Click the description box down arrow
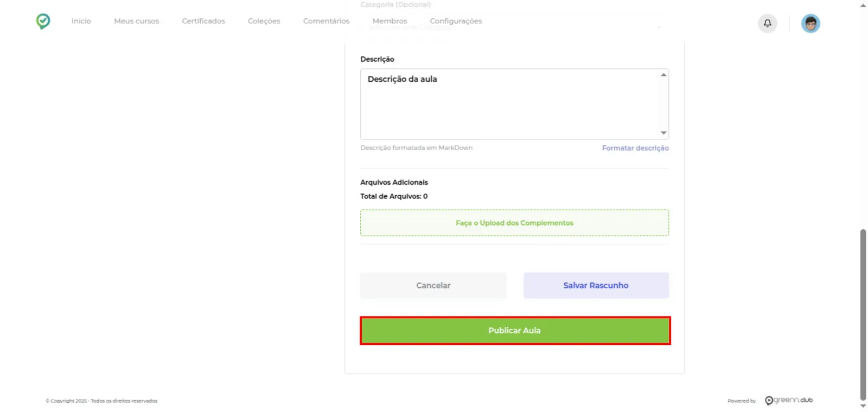 click(663, 133)
